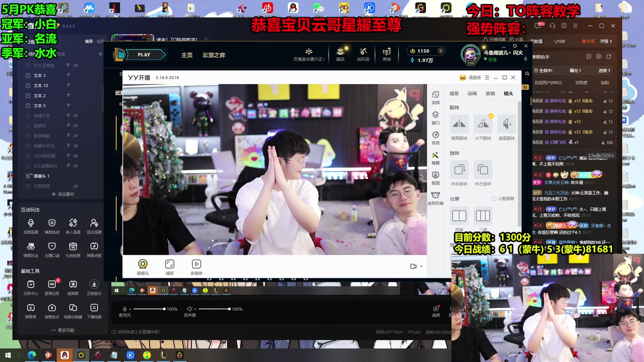Switch to 竖屏 portrait mode
This screenshot has width=644, height=362.
(100, 42)
